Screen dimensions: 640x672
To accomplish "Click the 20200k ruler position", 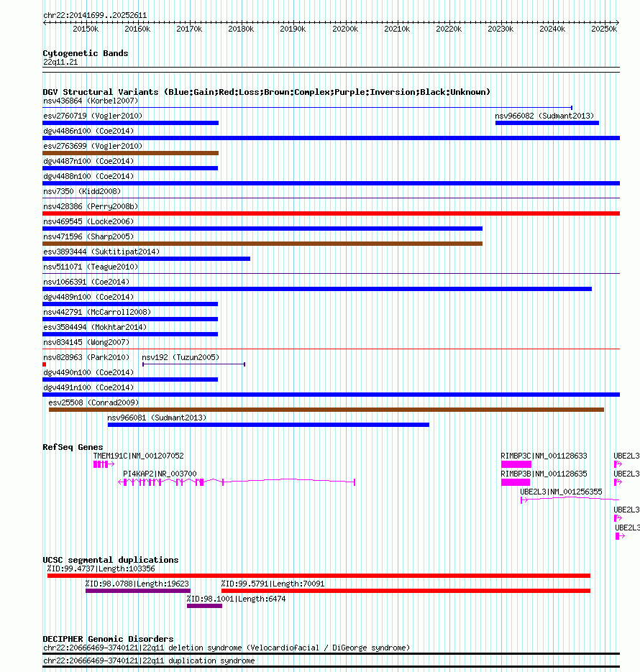I will point(345,29).
